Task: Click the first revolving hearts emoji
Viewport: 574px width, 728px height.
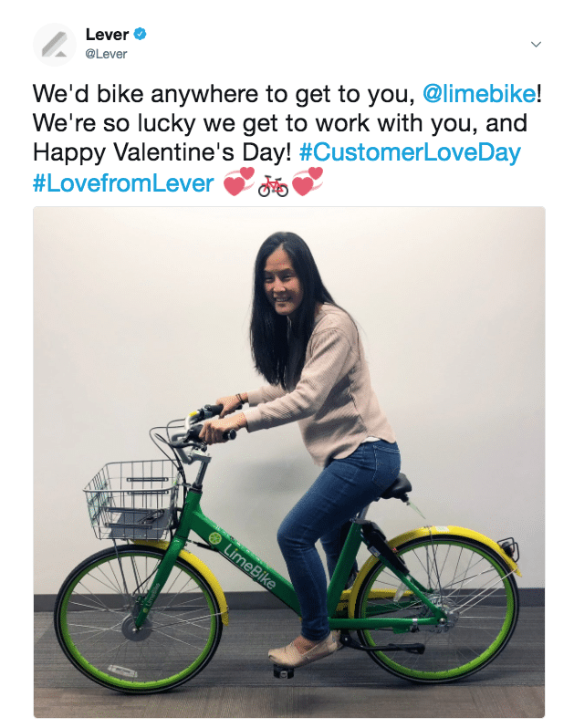Action: tap(239, 182)
